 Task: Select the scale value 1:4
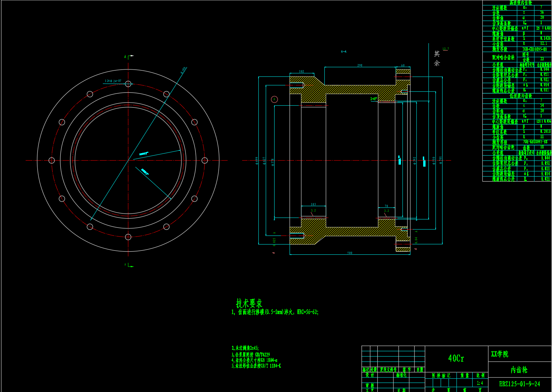(x=480, y=383)
